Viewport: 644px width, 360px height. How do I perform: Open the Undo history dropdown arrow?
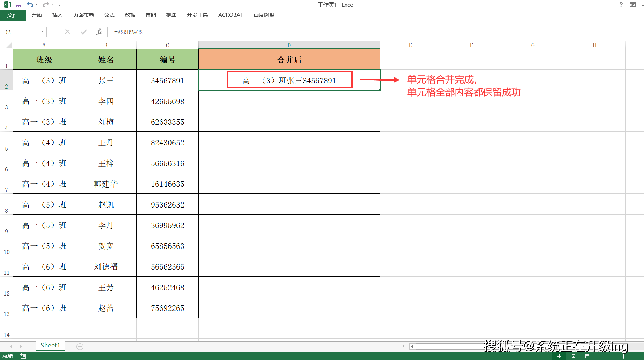coord(36,5)
